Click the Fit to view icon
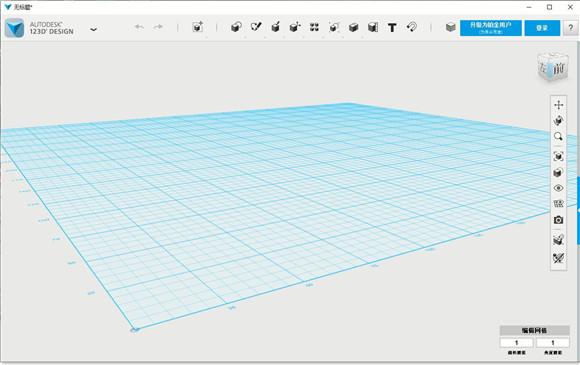 click(x=559, y=156)
